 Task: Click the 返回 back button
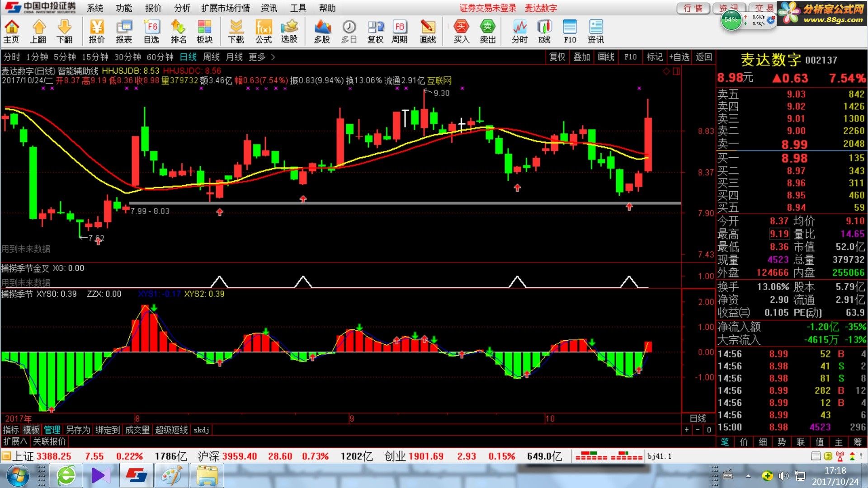pyautogui.click(x=704, y=57)
